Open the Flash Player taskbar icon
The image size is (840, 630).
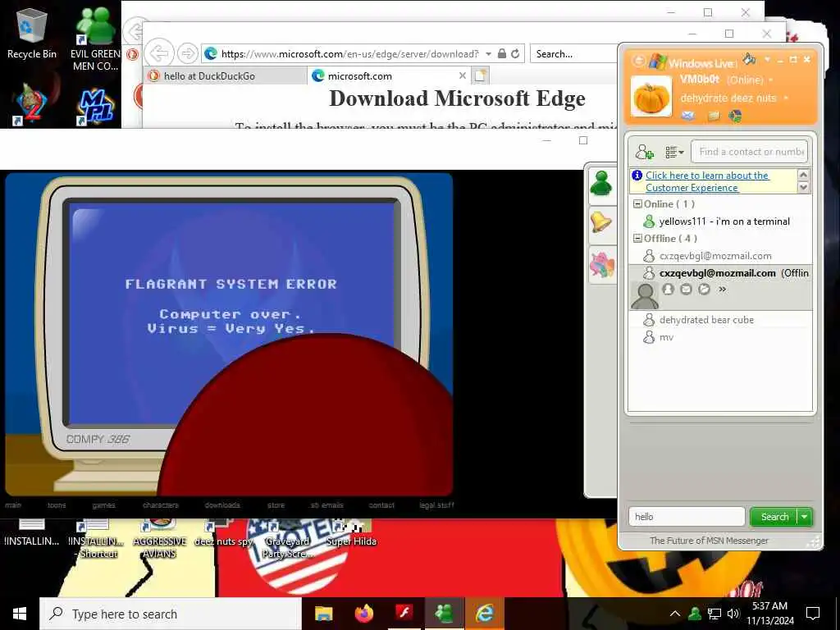pyautogui.click(x=404, y=614)
